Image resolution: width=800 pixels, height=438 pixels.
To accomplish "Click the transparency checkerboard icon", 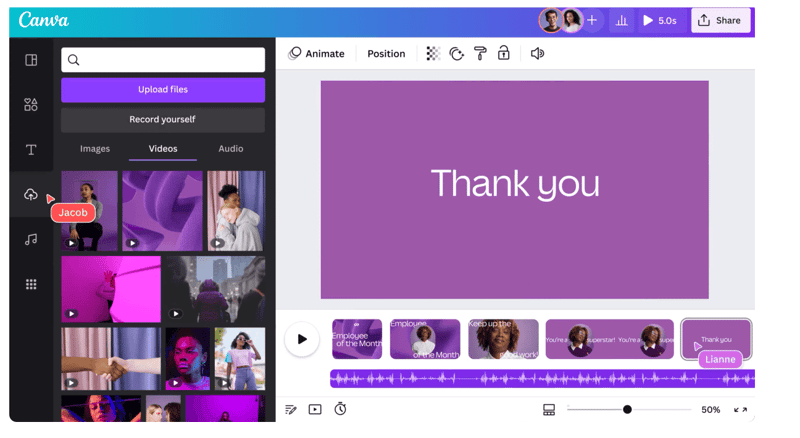I will [433, 54].
